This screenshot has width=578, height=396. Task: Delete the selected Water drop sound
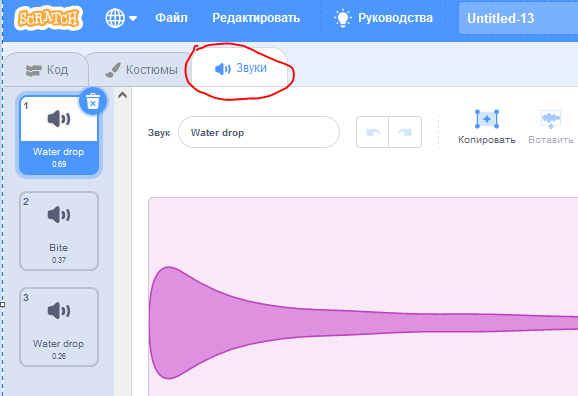pos(93,101)
